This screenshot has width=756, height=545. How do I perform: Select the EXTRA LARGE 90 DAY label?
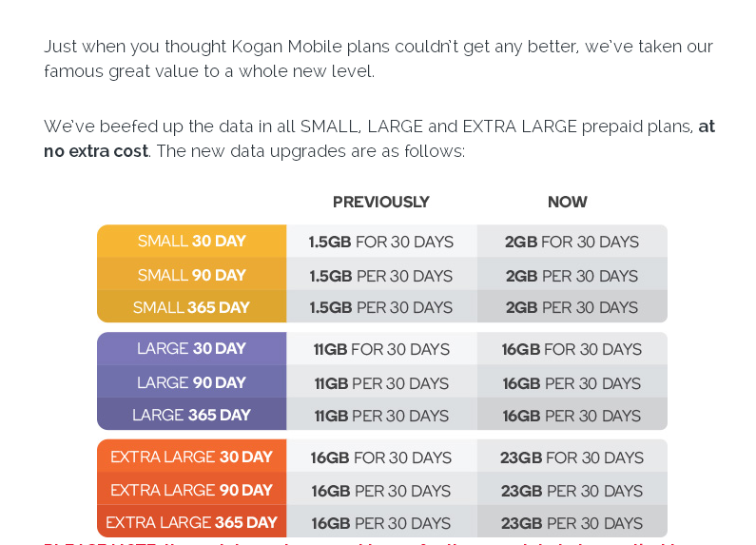pos(192,490)
